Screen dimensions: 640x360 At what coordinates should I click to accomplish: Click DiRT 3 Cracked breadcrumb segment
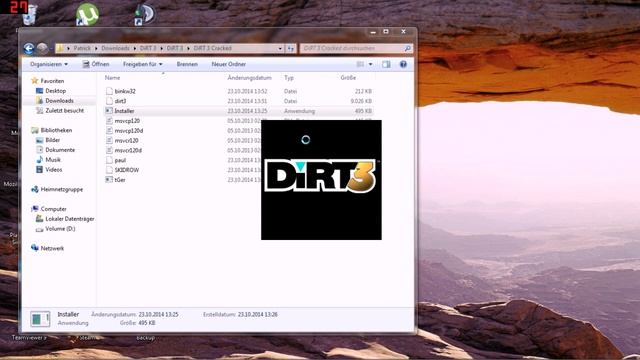click(x=212, y=48)
